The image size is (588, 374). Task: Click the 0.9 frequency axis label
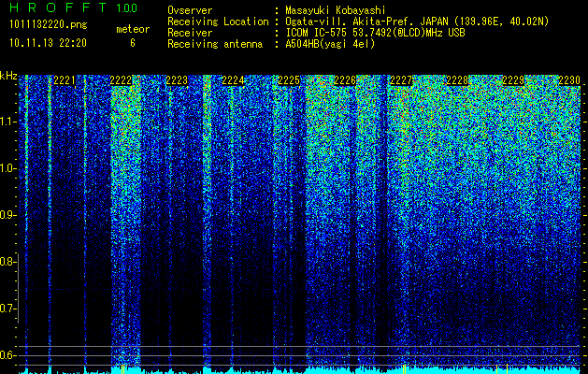[7, 215]
